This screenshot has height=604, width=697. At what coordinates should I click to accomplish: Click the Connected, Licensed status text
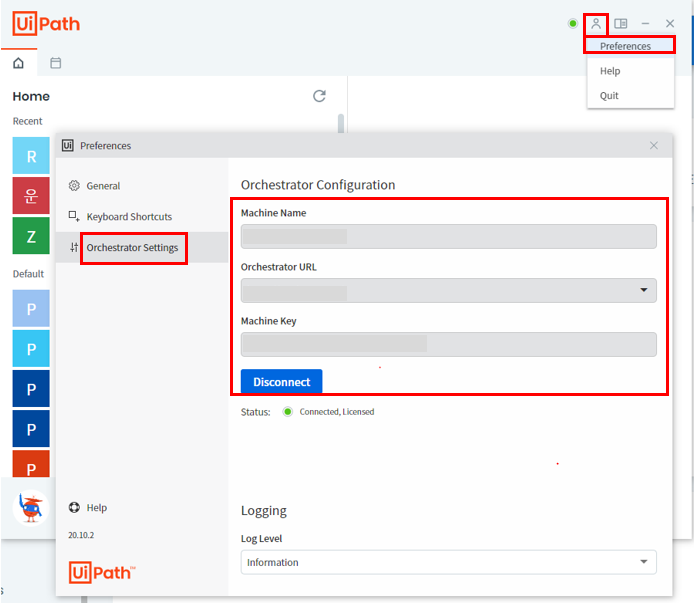click(338, 412)
